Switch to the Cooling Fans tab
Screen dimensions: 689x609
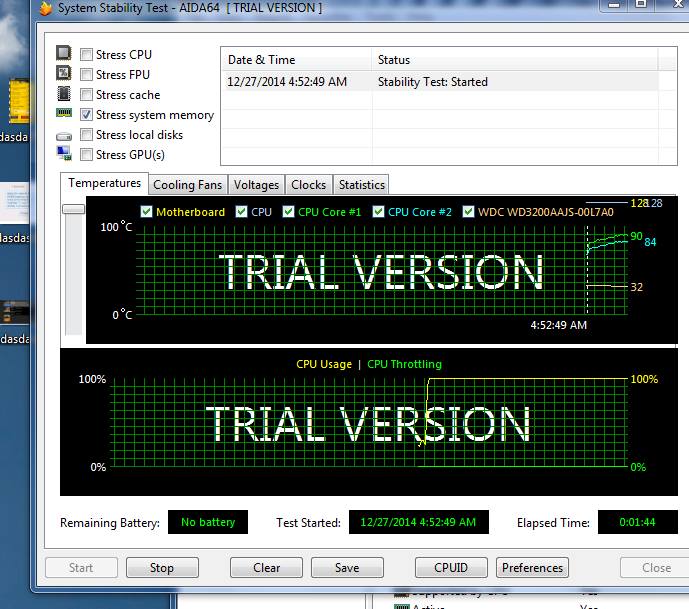[188, 185]
